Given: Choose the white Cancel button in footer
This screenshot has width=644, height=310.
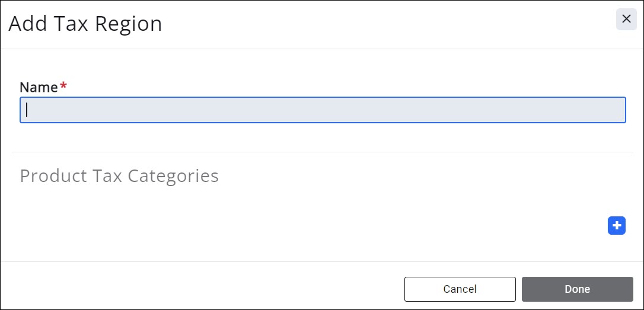Looking at the screenshot, I should pyautogui.click(x=460, y=289).
